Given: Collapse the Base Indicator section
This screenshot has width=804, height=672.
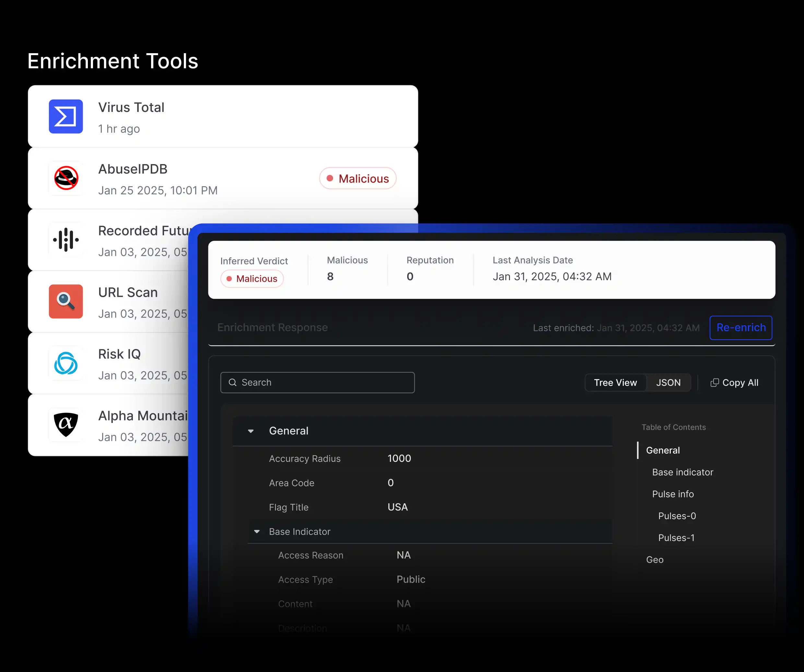Looking at the screenshot, I should [x=256, y=532].
